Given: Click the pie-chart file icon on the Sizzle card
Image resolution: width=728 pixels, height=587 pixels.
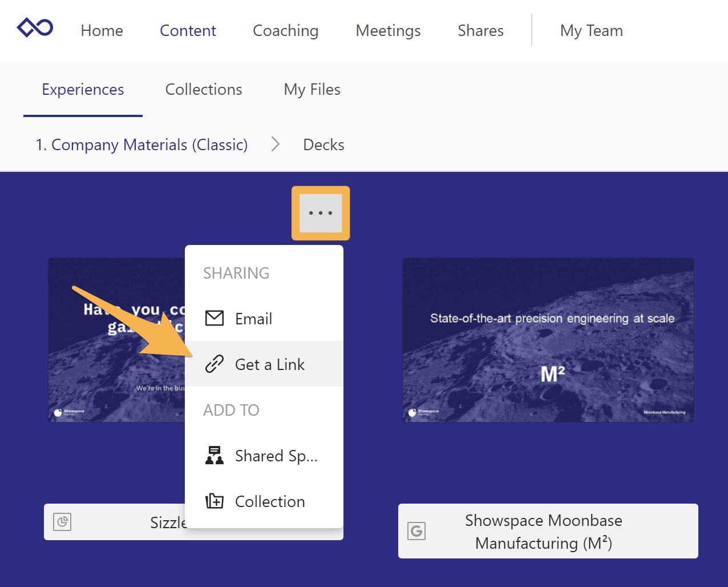Looking at the screenshot, I should (62, 521).
